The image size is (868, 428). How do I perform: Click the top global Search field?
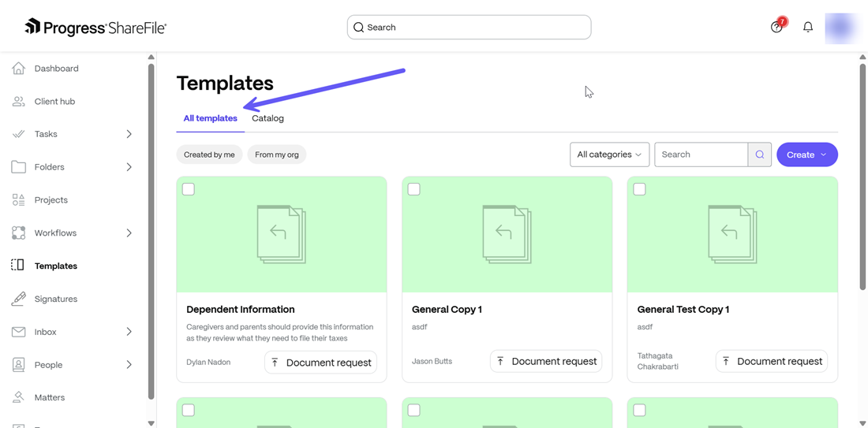[469, 27]
